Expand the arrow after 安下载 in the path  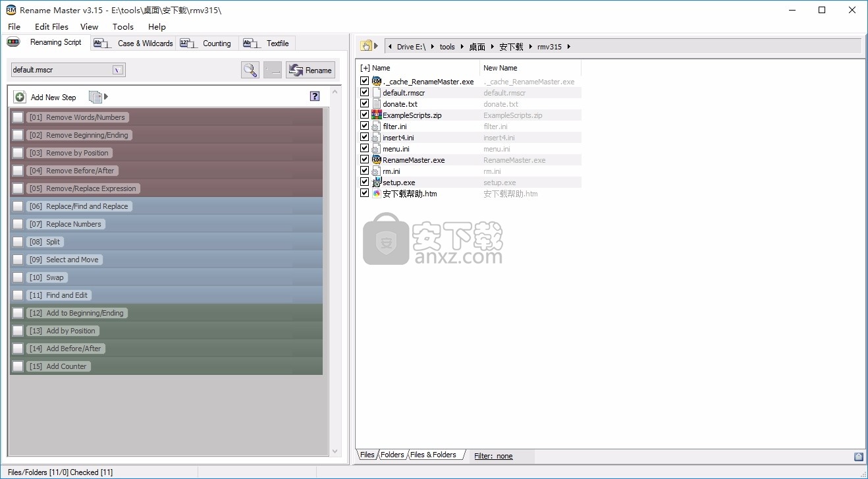pyautogui.click(x=529, y=47)
